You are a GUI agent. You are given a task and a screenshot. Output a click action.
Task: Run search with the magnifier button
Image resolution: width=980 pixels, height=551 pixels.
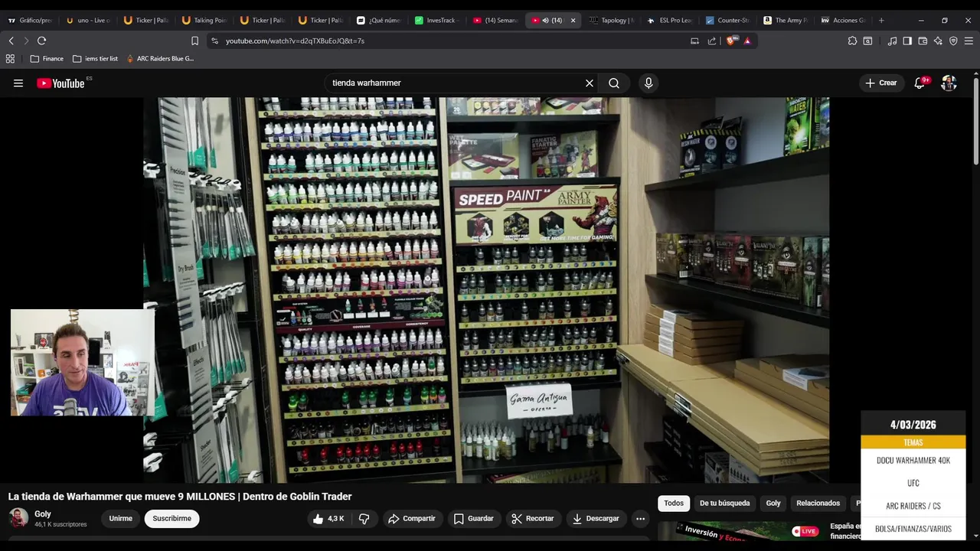(x=614, y=83)
